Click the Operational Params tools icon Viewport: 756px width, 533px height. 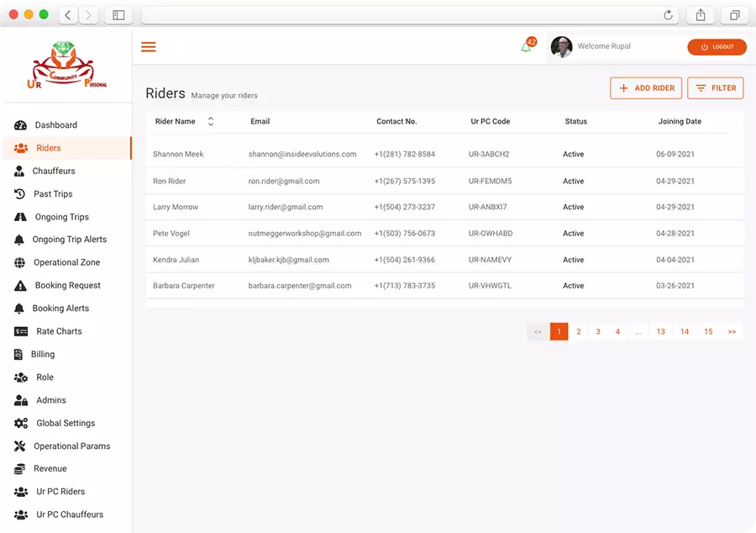(19, 446)
